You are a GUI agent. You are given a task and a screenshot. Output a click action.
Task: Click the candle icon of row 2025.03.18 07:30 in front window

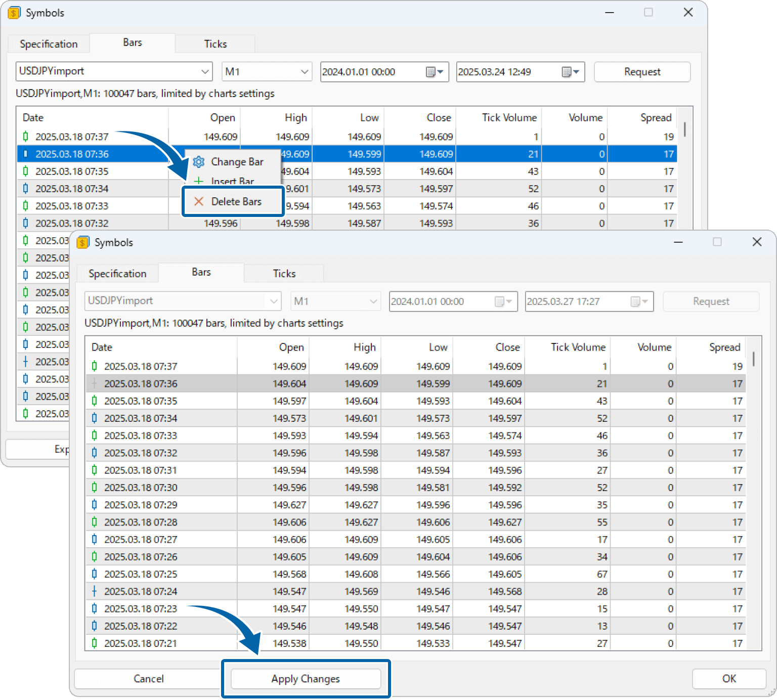click(94, 488)
